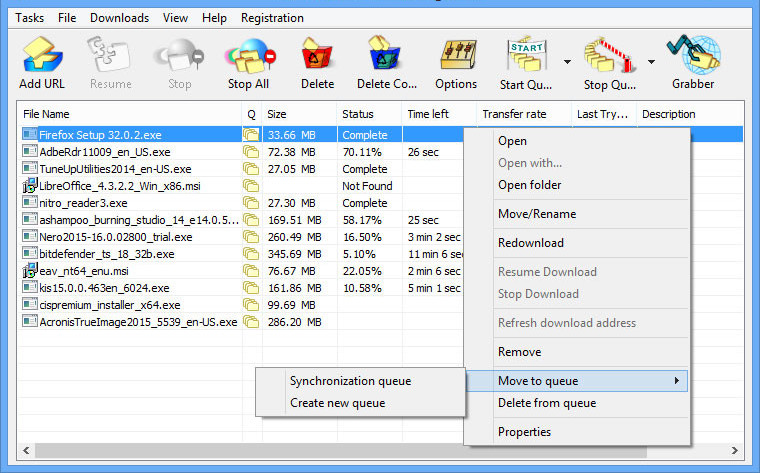Click the Last Try column header
Screen dimensions: 760x473
pos(602,114)
